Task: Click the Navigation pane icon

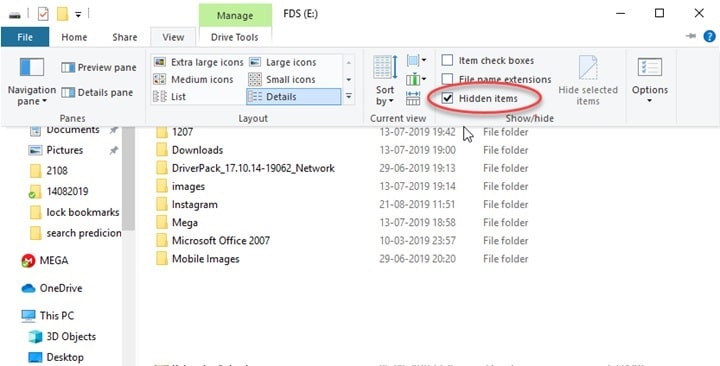Action: 32,68
